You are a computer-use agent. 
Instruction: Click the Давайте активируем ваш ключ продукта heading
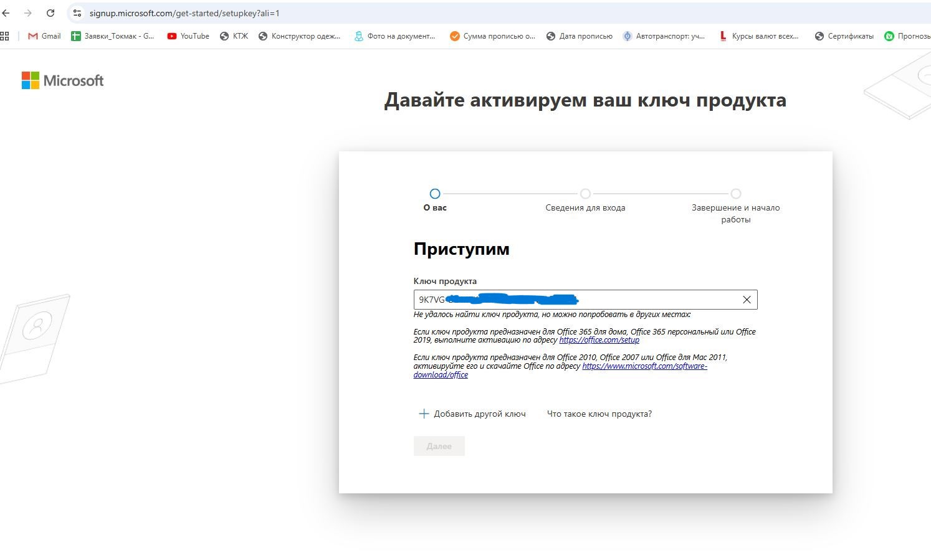pyautogui.click(x=585, y=100)
